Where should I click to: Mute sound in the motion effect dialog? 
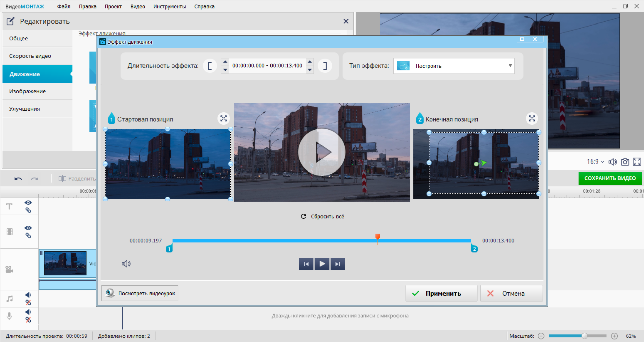click(126, 264)
